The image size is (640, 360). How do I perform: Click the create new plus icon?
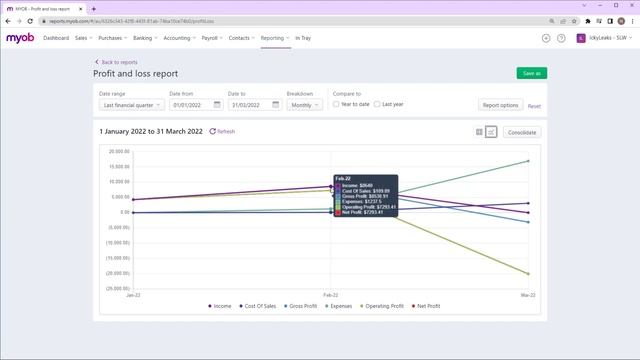546,38
